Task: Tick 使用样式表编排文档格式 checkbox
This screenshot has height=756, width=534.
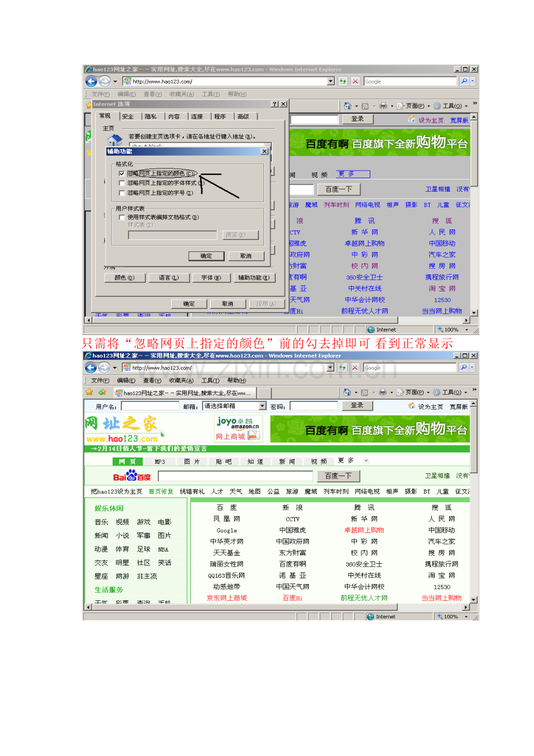Action: pyautogui.click(x=121, y=217)
